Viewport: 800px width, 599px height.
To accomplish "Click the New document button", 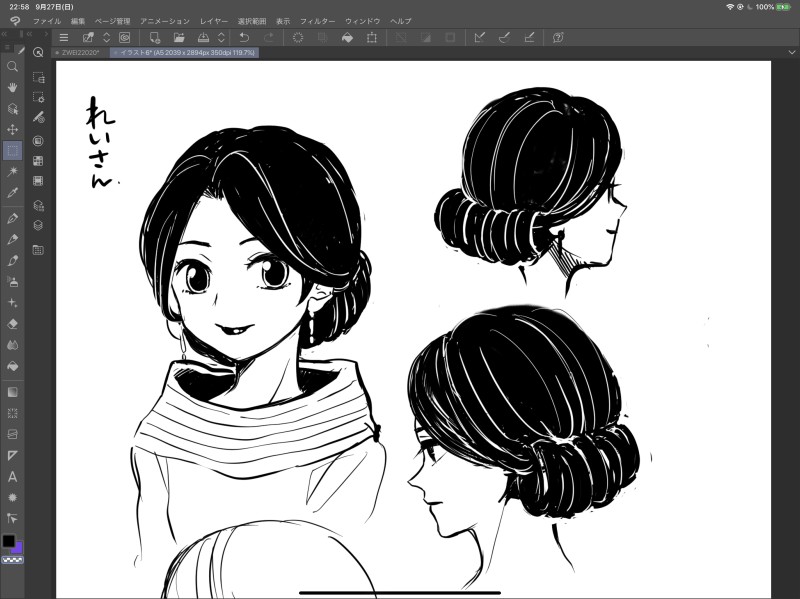I will point(154,37).
